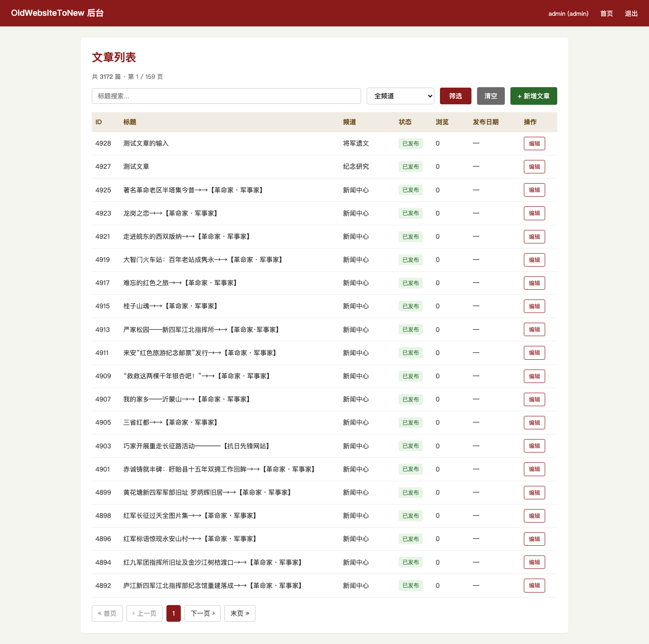Screen dimensions: 649x644
Task: Jump to 末页 last page
Action: point(240,613)
